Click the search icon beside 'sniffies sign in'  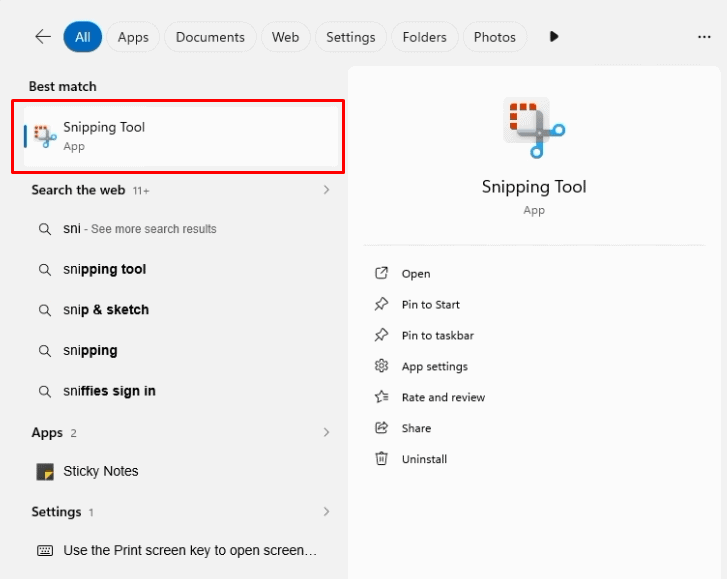coord(45,391)
